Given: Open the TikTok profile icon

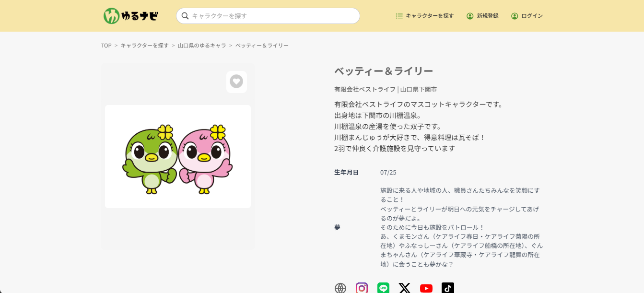Looking at the screenshot, I should [x=448, y=288].
